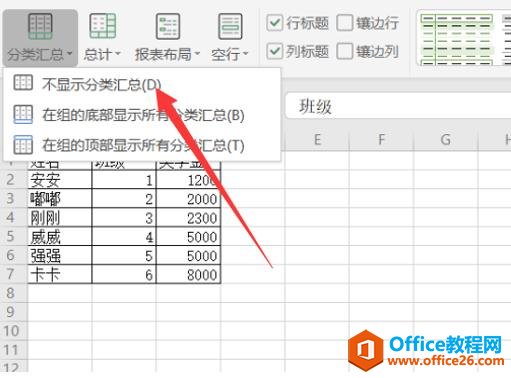The width and height of the screenshot is (511, 378).
Task: Enable the 镶边行 checkbox
Action: point(345,23)
